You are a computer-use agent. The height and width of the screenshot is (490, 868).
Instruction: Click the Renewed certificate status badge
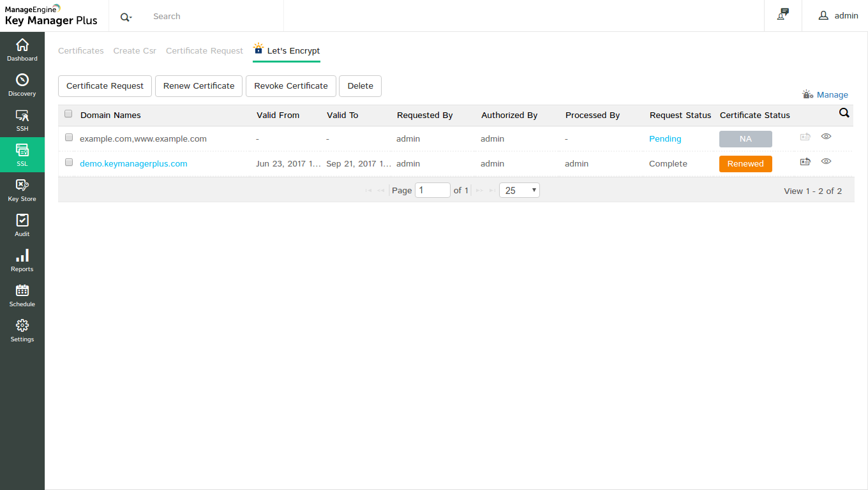point(745,164)
